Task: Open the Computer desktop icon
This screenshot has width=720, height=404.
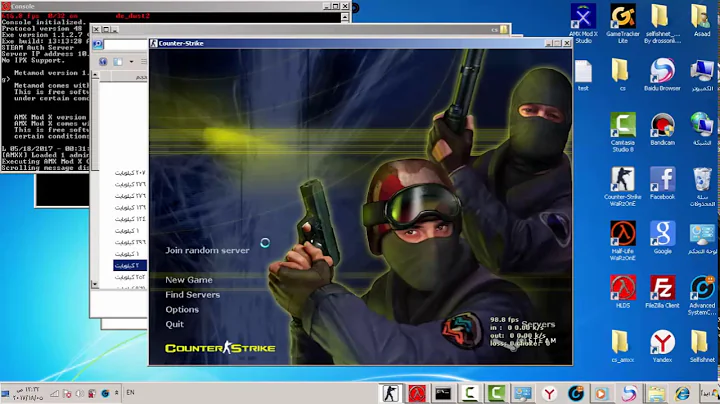Action: [702, 75]
